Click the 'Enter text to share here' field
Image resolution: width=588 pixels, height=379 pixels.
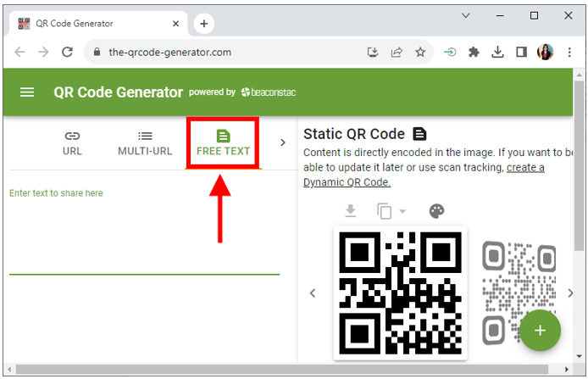144,232
